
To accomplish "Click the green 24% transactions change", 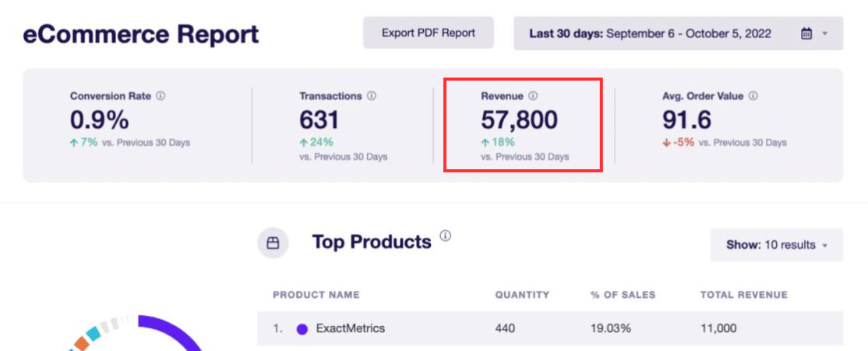I will click(x=316, y=143).
